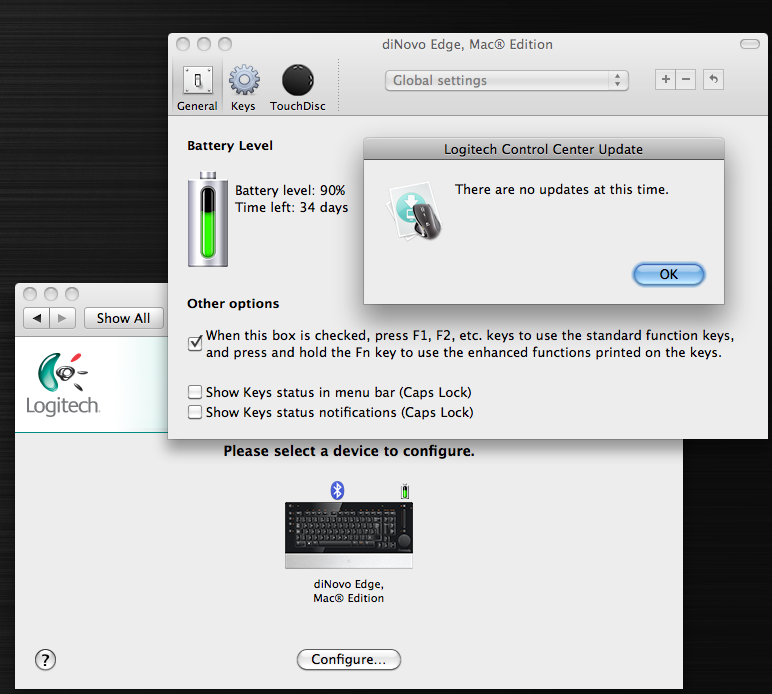The image size is (772, 694).
Task: Click the 'Battery Level' heading
Action: pyautogui.click(x=230, y=146)
